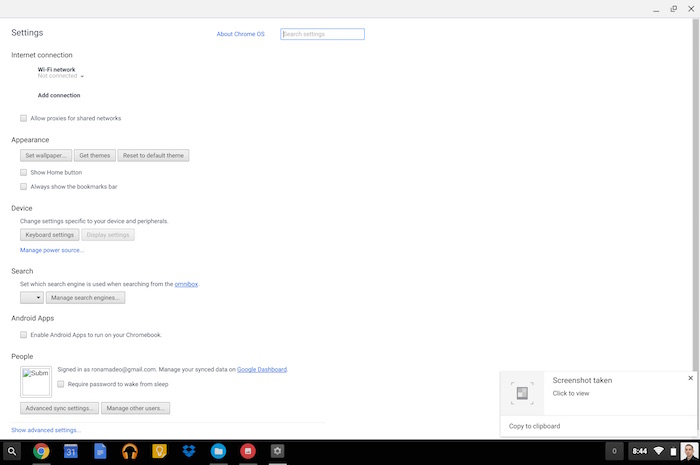
Task: Launch Google Chrome from the shelf
Action: 42,451
